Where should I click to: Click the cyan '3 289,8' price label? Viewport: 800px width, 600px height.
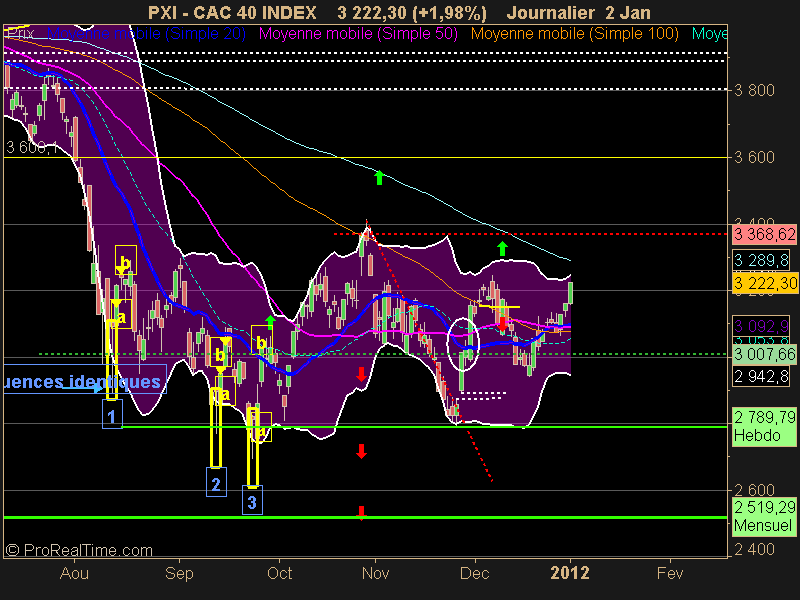click(761, 260)
